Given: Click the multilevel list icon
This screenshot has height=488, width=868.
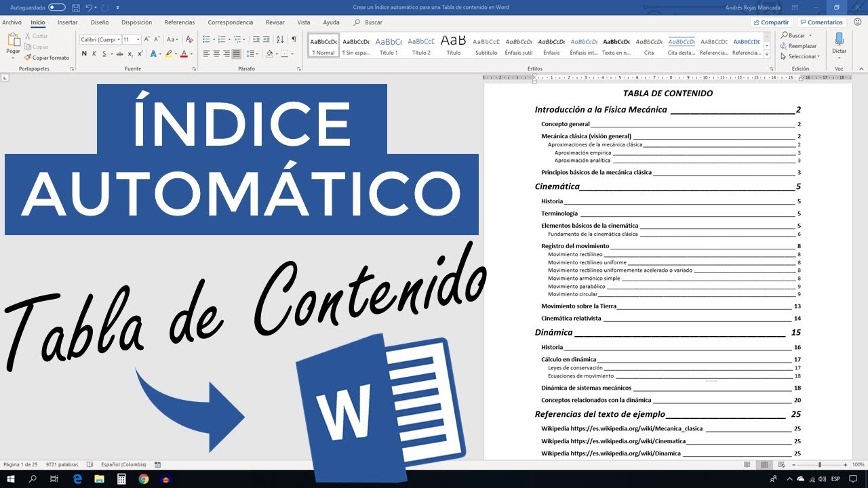Looking at the screenshot, I should [238, 39].
